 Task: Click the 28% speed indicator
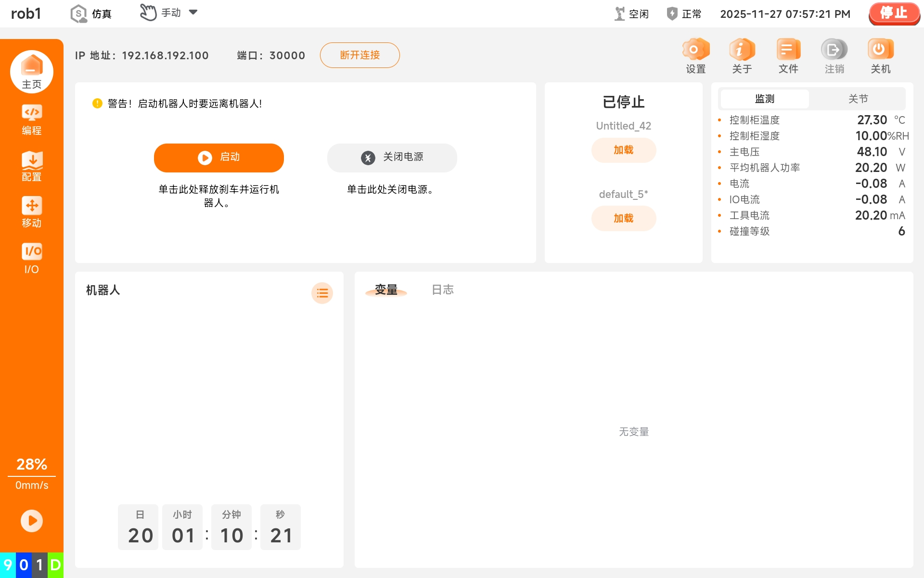(32, 464)
